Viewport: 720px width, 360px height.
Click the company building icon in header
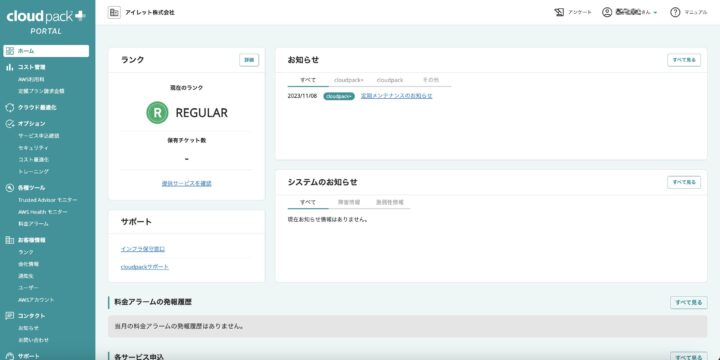pyautogui.click(x=114, y=12)
